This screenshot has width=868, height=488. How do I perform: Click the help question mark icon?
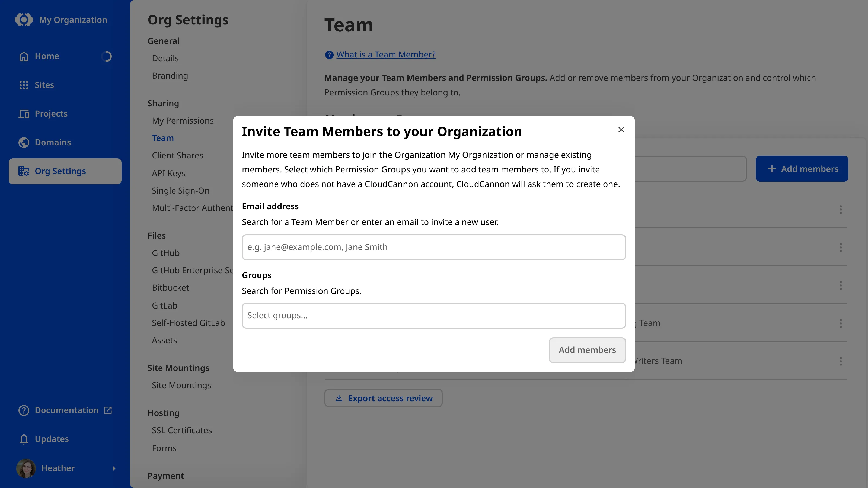[329, 54]
